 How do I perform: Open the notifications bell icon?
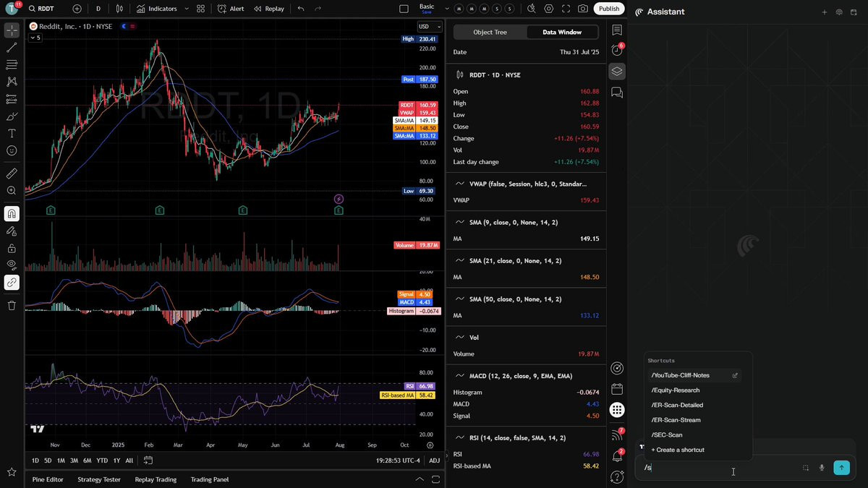617,456
